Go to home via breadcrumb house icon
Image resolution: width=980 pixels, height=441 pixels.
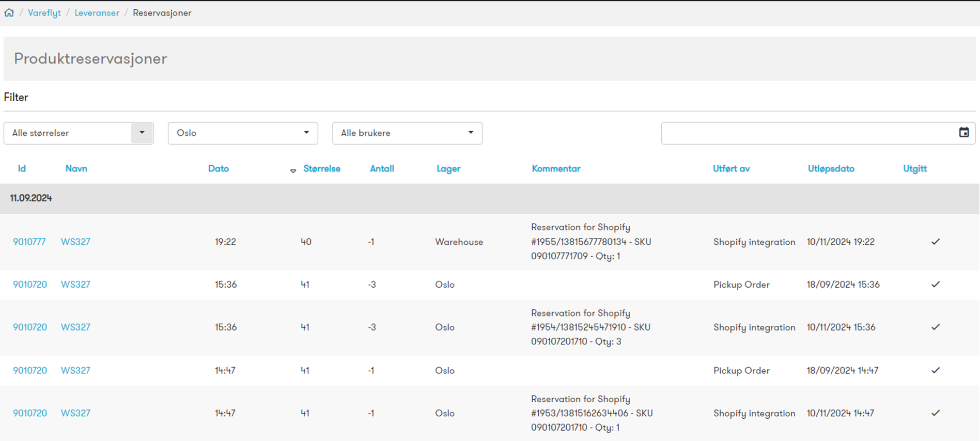pos(9,13)
